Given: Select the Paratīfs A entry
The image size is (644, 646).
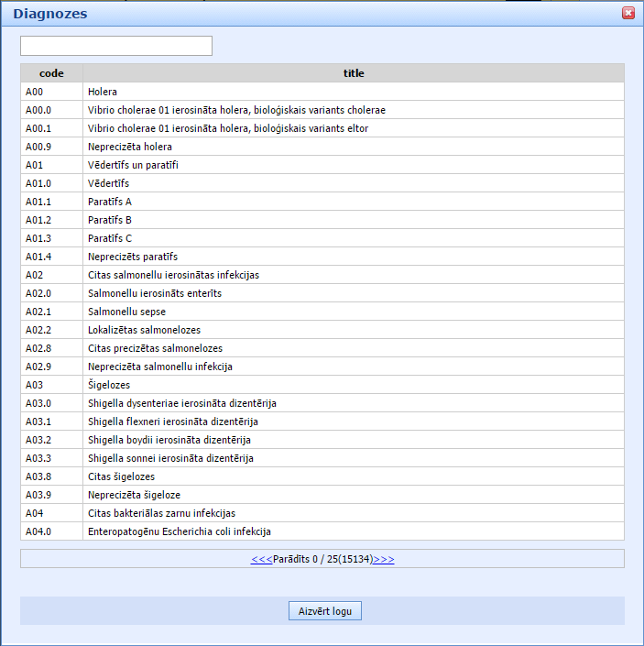Looking at the screenshot, I should pyautogui.click(x=110, y=202).
